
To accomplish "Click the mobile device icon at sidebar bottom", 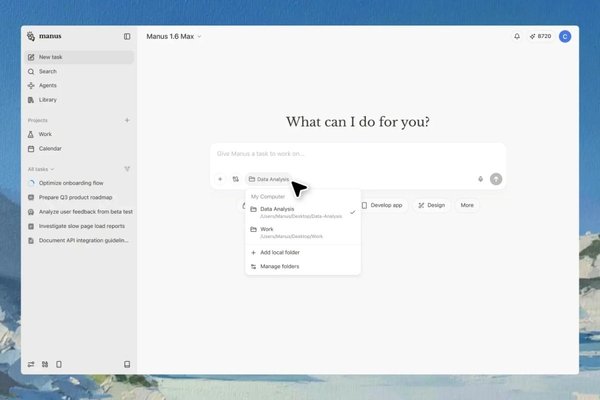I will [x=59, y=364].
